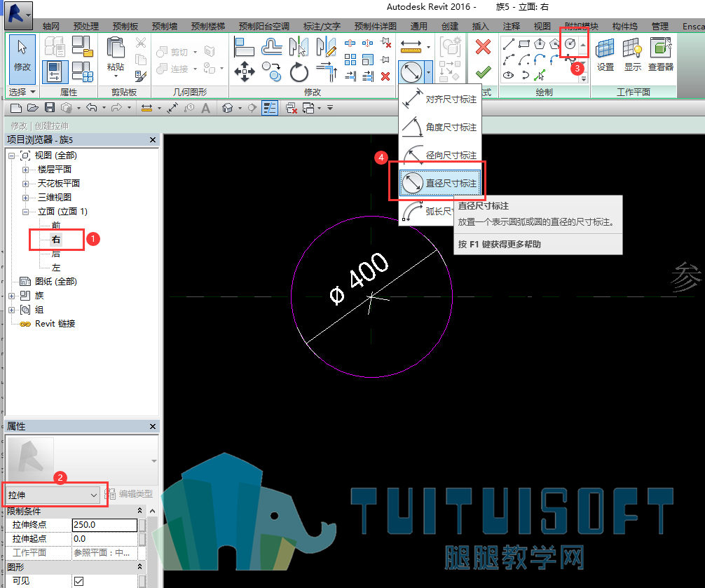This screenshot has height=588, width=705.
Task: Click the 拉伸终点 value field
Action: tap(104, 525)
